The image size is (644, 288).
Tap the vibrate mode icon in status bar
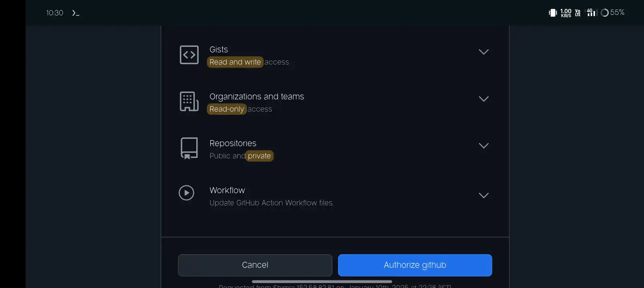tap(553, 13)
